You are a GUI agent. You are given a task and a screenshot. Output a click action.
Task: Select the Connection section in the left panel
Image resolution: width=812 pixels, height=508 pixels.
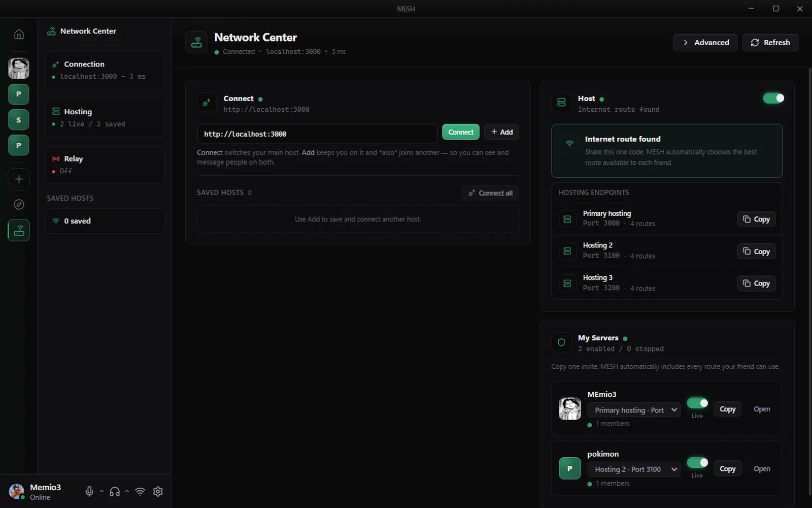(x=105, y=70)
